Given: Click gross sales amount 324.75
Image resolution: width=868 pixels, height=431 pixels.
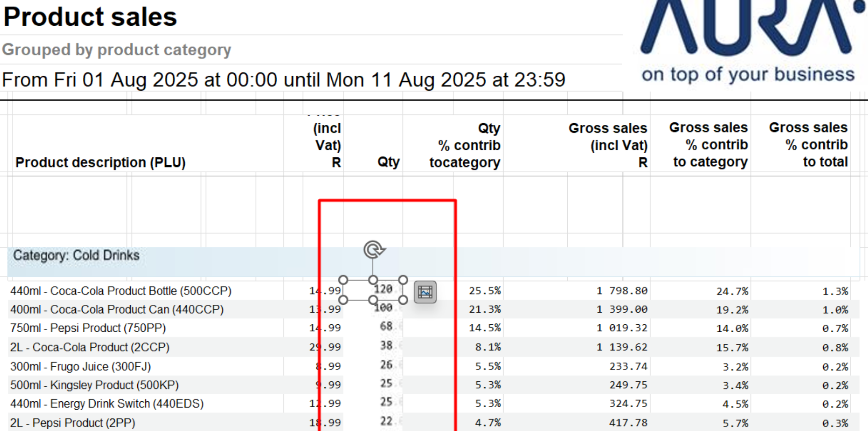Looking at the screenshot, I should [628, 404].
